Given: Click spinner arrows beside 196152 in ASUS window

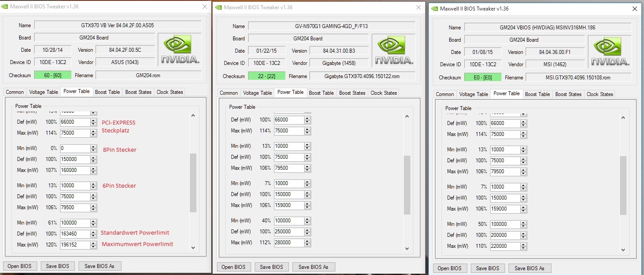Looking at the screenshot, I should point(93,245).
